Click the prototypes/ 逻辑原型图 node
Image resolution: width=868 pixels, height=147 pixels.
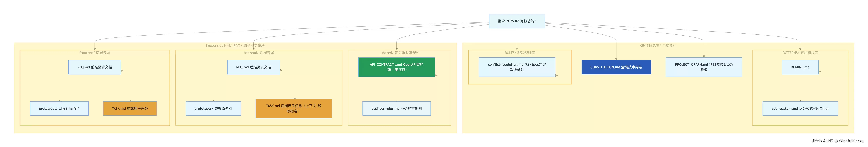(x=213, y=109)
